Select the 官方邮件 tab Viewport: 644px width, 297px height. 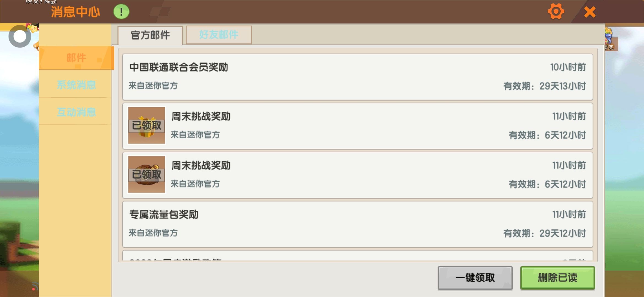[x=150, y=35]
